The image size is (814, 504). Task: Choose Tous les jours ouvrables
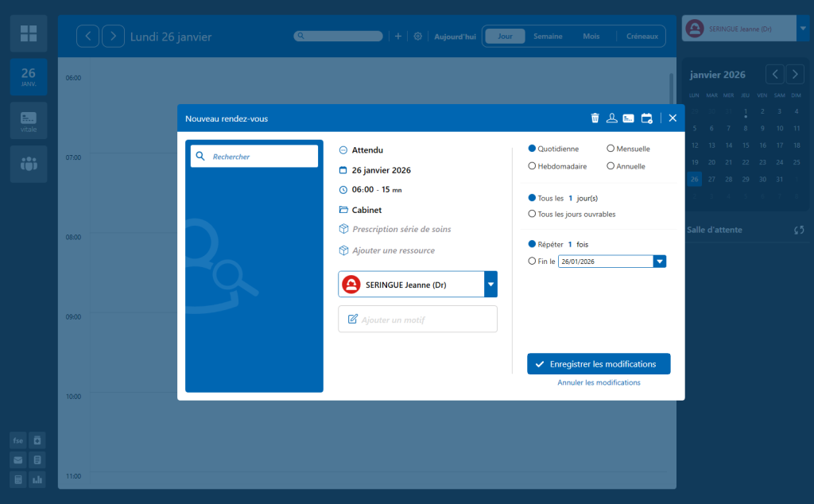[x=532, y=214]
